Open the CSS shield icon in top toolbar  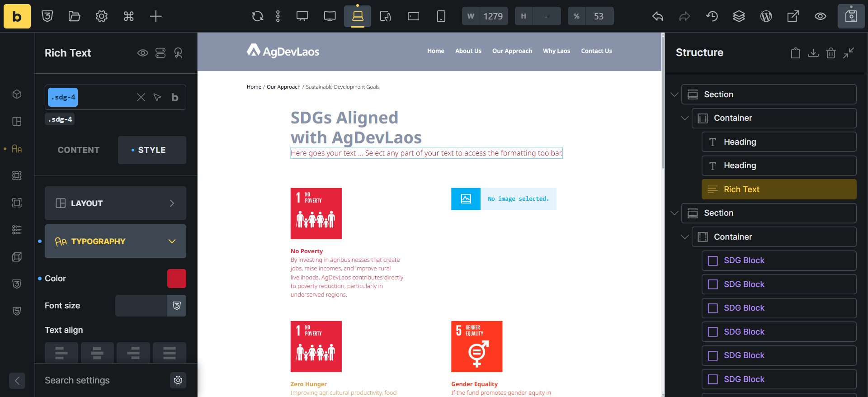tap(47, 16)
